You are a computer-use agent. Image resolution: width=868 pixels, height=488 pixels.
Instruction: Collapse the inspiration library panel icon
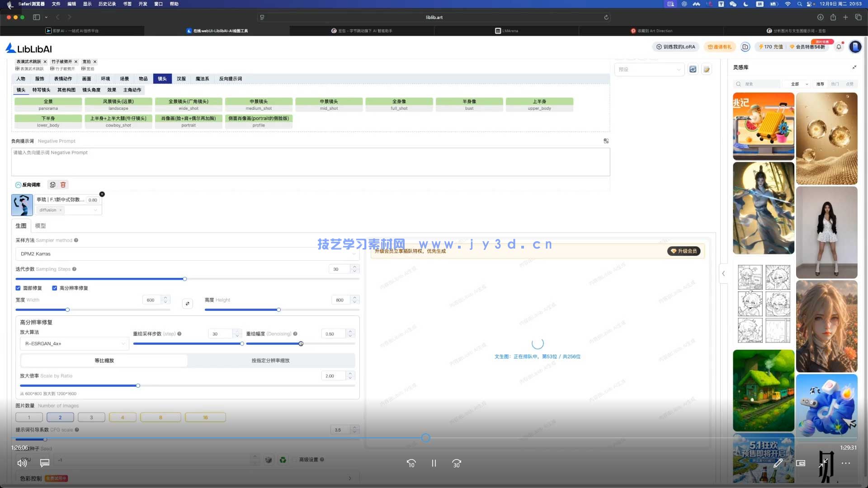pyautogui.click(x=854, y=67)
